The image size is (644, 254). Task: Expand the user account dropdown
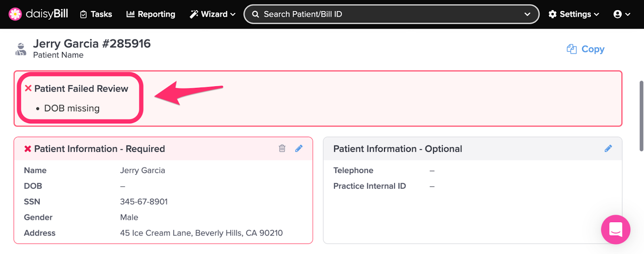coord(622,14)
